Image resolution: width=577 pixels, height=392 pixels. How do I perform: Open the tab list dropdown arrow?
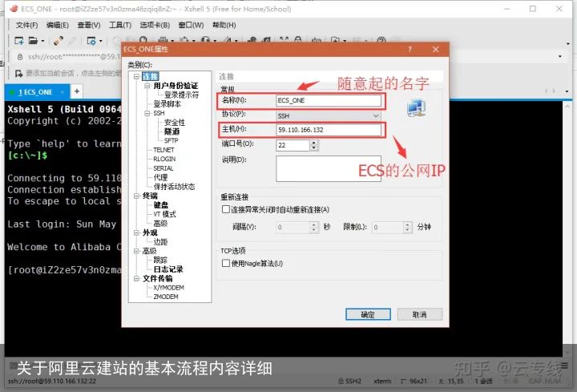(x=567, y=91)
